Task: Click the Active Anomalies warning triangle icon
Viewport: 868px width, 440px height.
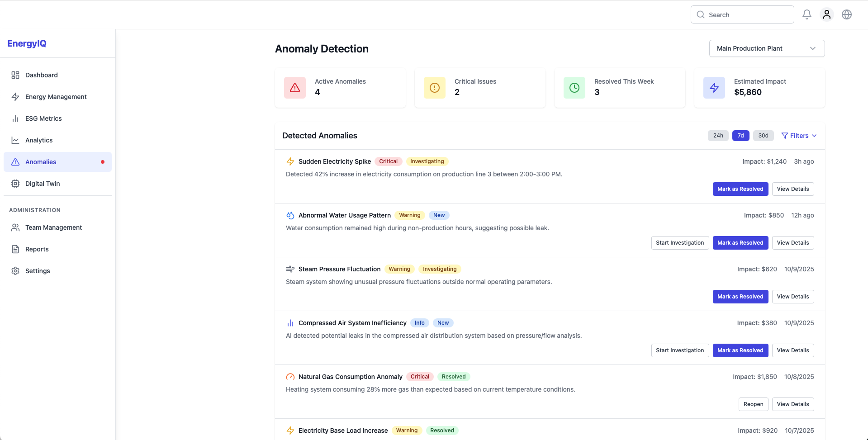Action: click(295, 88)
